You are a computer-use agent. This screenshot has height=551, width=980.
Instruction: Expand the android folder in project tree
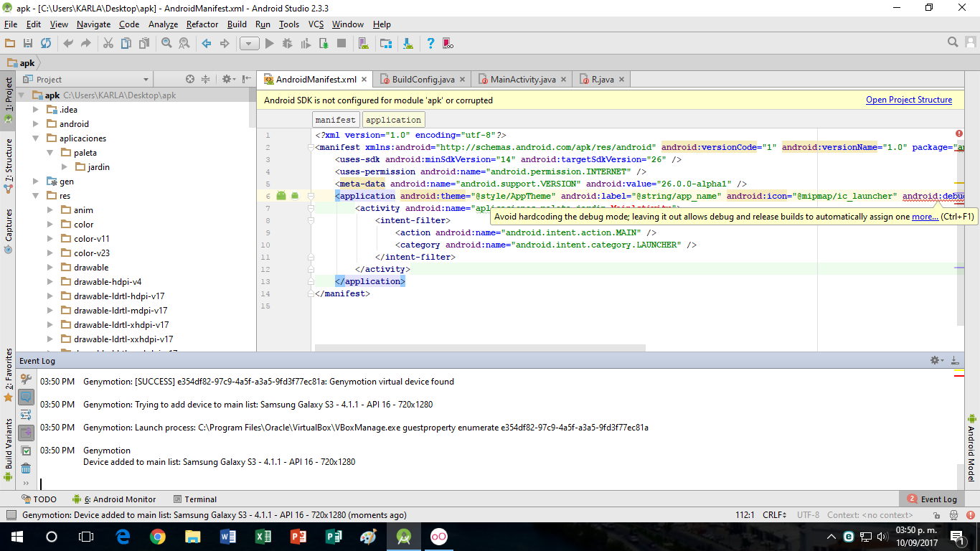tap(37, 124)
